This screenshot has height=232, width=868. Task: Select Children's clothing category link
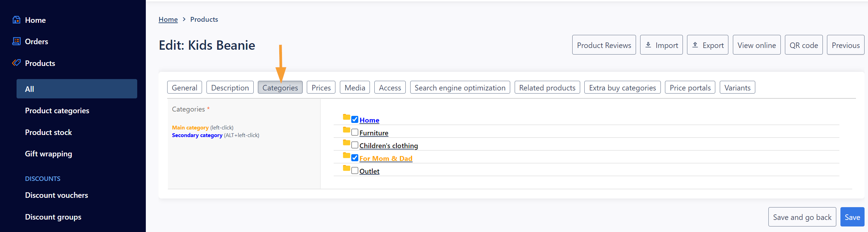tap(388, 146)
